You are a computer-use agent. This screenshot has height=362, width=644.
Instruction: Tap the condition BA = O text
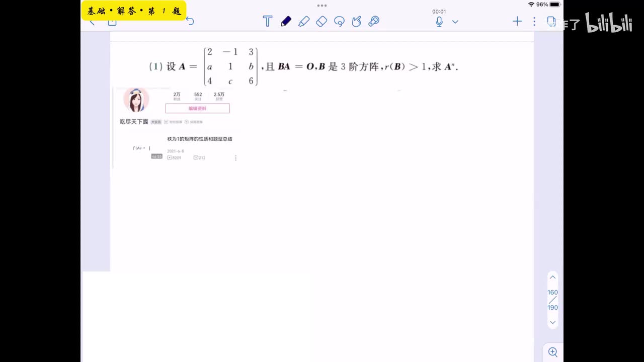click(x=296, y=66)
